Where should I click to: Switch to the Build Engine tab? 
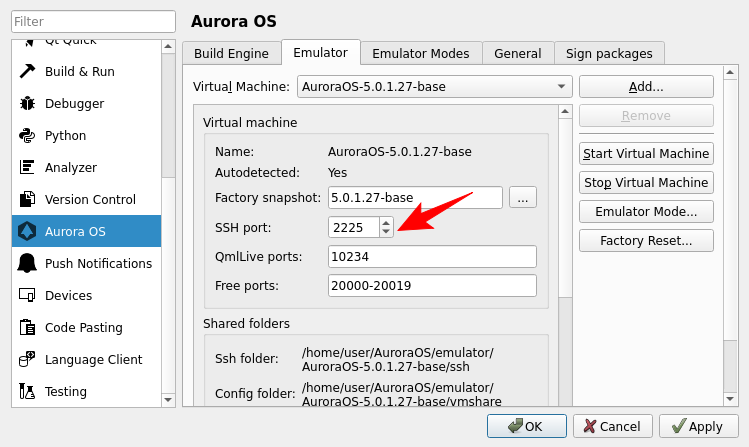pyautogui.click(x=231, y=54)
